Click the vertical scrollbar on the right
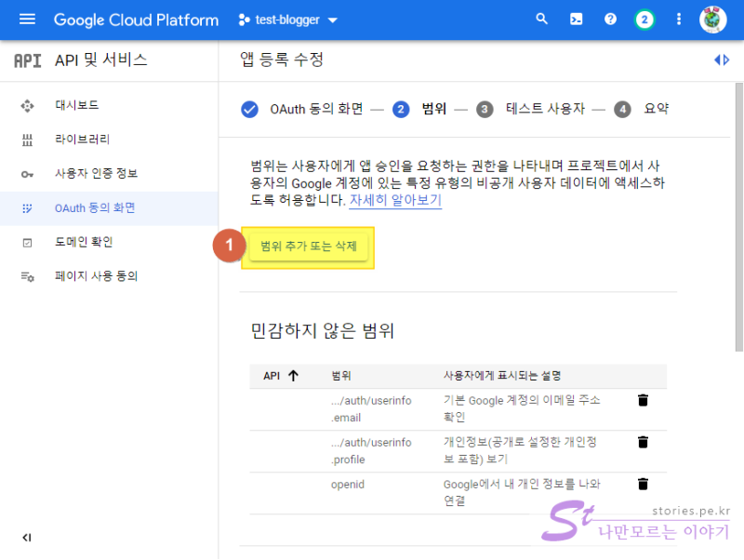744x560 pixels. (738, 218)
